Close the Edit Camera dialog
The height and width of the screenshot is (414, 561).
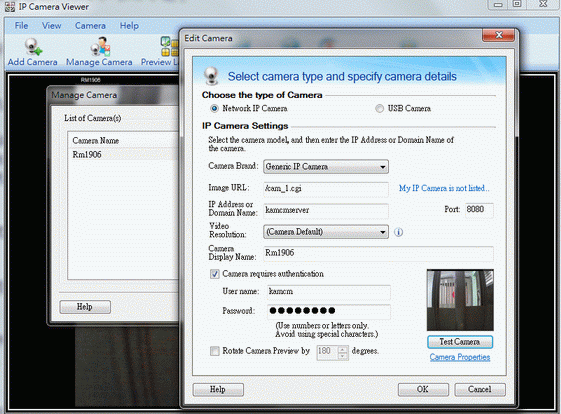pos(498,35)
